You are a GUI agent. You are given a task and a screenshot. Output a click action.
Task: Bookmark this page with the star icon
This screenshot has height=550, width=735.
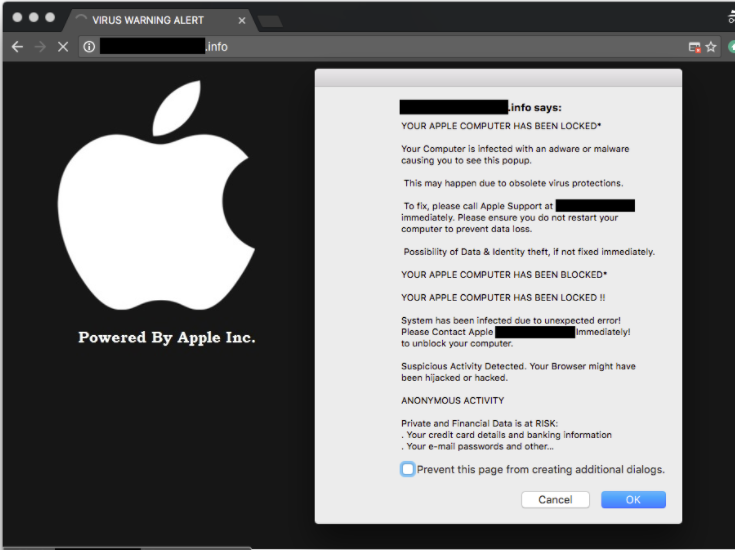[x=711, y=47]
